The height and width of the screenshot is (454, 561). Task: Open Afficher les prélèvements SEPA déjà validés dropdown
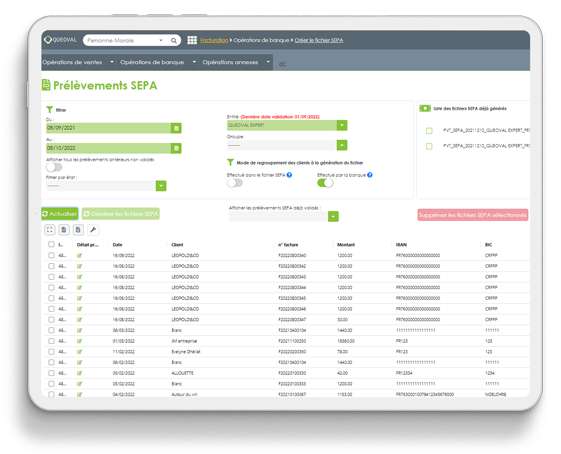pos(333,216)
